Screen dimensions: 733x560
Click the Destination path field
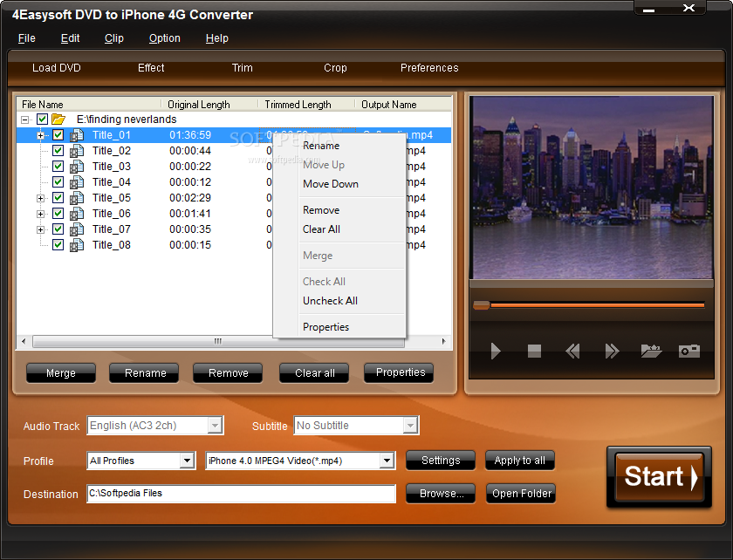[x=241, y=494]
